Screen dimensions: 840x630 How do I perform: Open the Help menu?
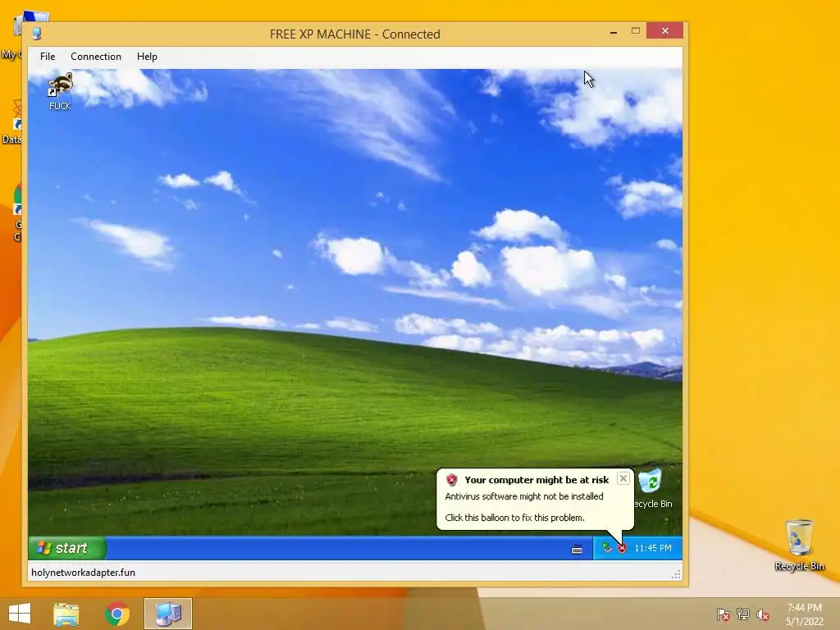[147, 57]
